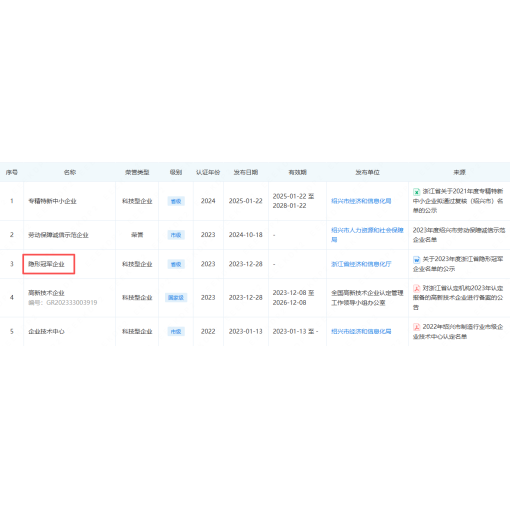Screen dimensions: 510x510
Task: Select 荣誉 type cell in row 2
Action: click(137, 235)
